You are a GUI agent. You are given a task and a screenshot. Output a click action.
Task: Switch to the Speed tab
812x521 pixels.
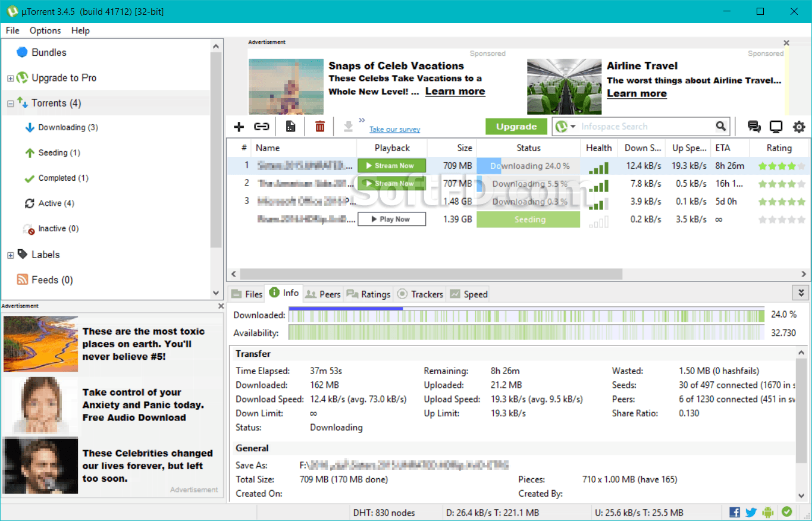(469, 294)
